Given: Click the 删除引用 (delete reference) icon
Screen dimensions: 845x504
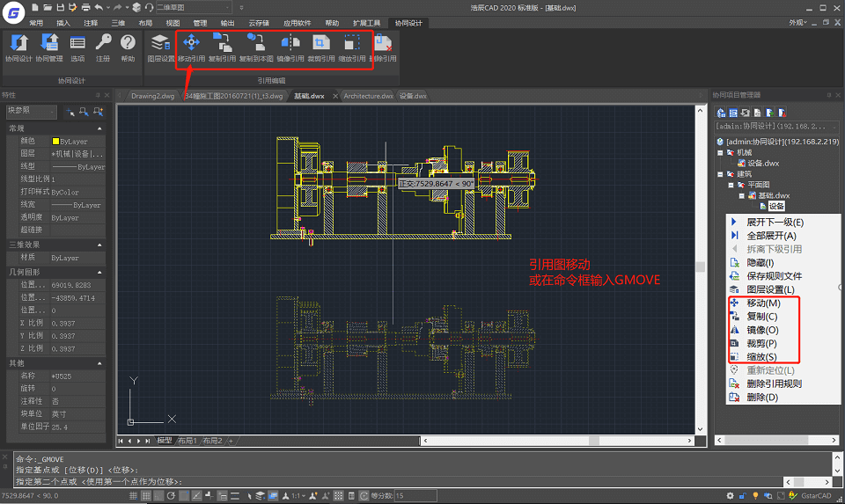Looking at the screenshot, I should 383,42.
